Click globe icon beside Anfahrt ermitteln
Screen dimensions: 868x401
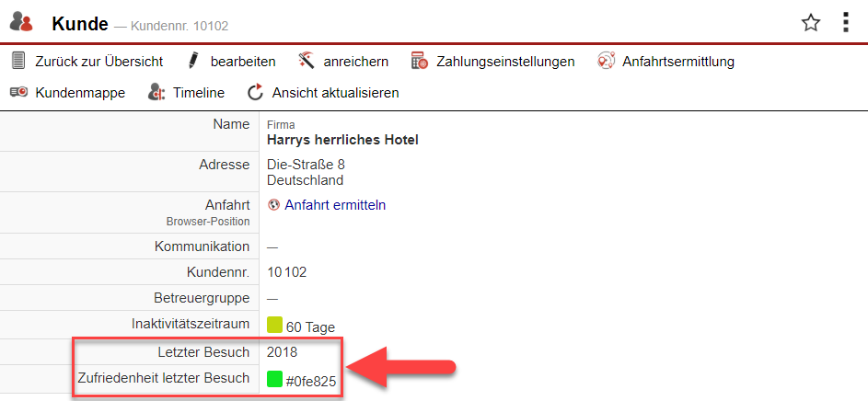[273, 205]
